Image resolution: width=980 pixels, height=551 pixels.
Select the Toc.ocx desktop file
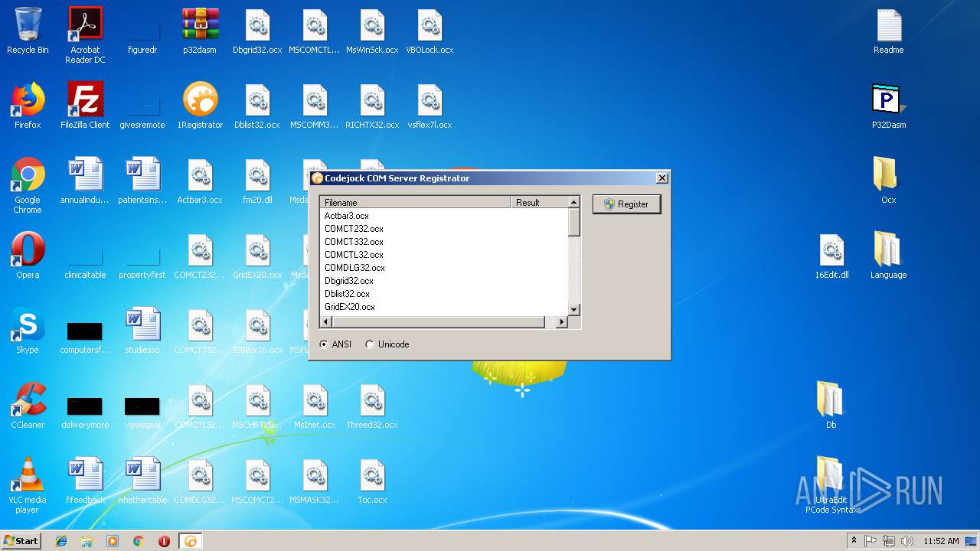click(x=372, y=481)
